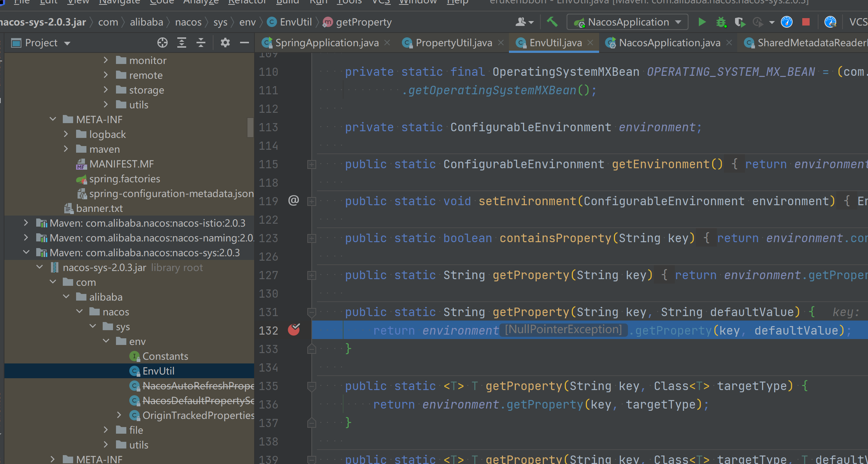Click Expand All in Project panel
The image size is (868, 464).
pyautogui.click(x=181, y=43)
